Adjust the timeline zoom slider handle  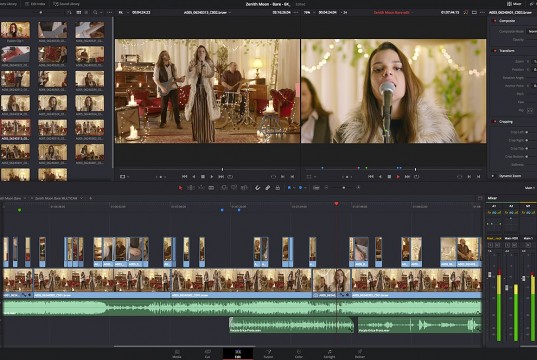tap(344, 188)
